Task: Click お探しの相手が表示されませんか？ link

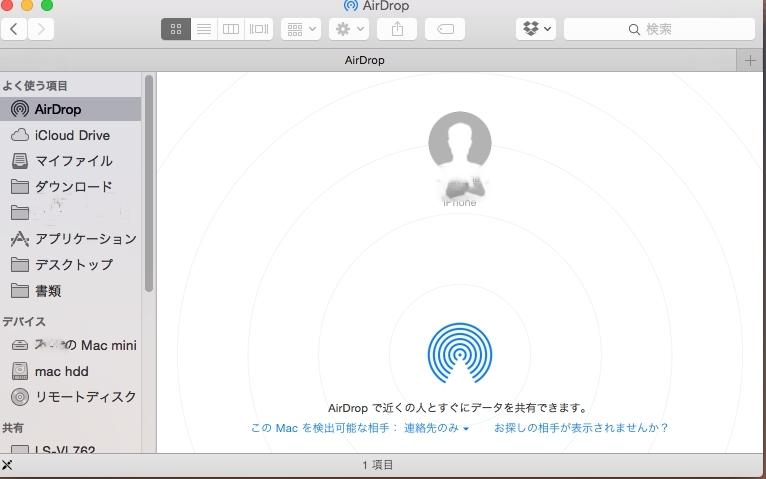Action: (581, 428)
